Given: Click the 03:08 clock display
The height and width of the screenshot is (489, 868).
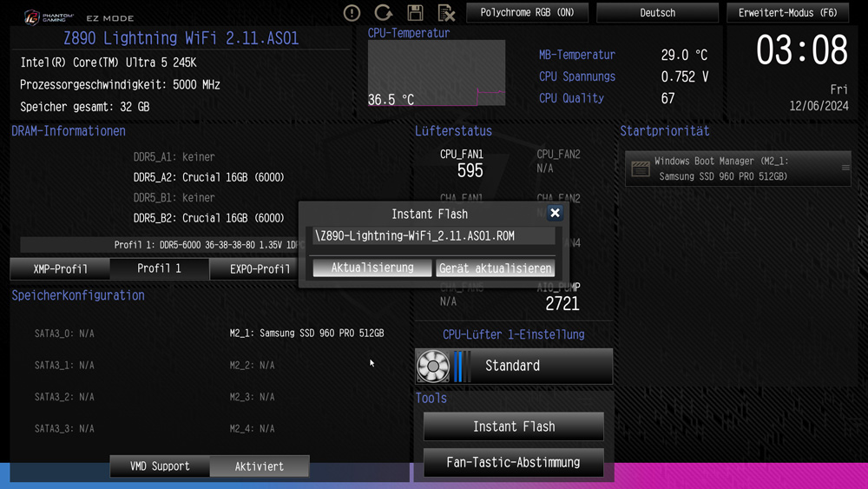Looking at the screenshot, I should (x=801, y=50).
